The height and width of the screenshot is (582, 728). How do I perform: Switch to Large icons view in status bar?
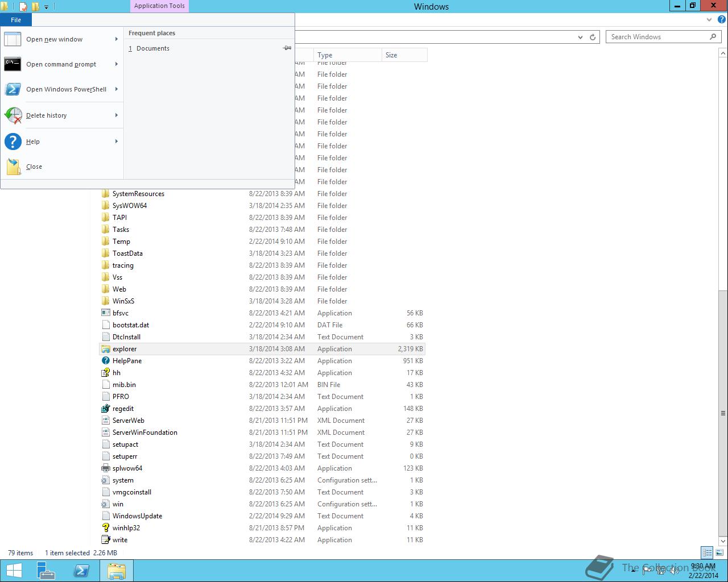719,552
